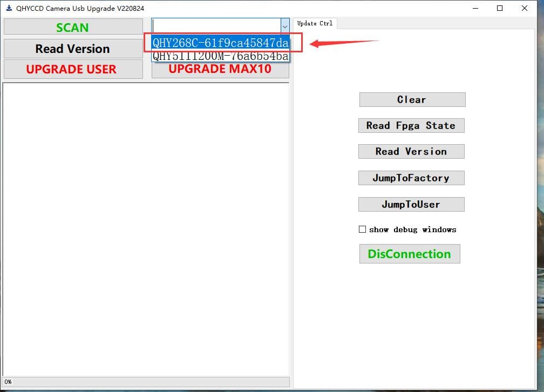Click the 0% progress bar
Viewport: 544px width, 392px height.
tap(146, 382)
